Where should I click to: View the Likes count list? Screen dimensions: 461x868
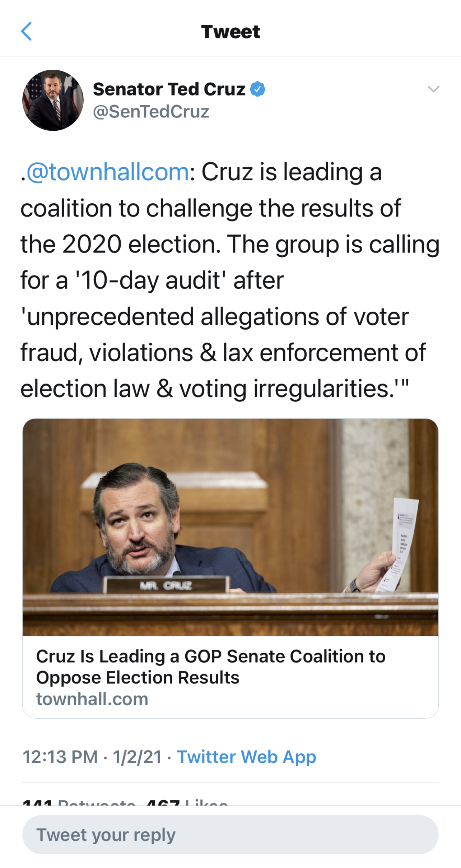click(x=187, y=802)
